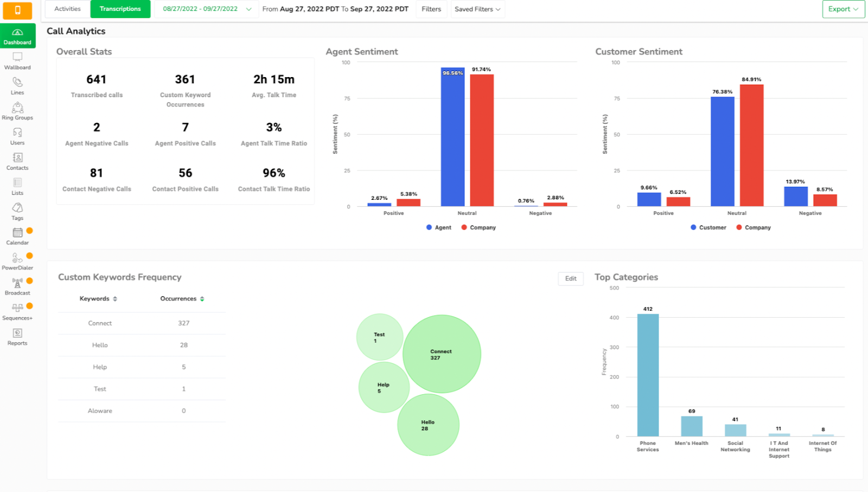This screenshot has height=492, width=868.
Task: Click the Contact Positive Calls stat
Action: (x=185, y=180)
